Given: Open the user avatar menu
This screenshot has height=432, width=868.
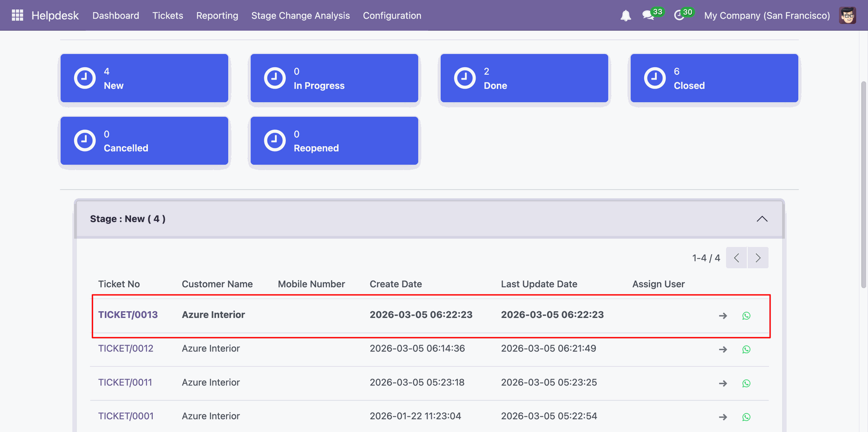Looking at the screenshot, I should point(847,15).
